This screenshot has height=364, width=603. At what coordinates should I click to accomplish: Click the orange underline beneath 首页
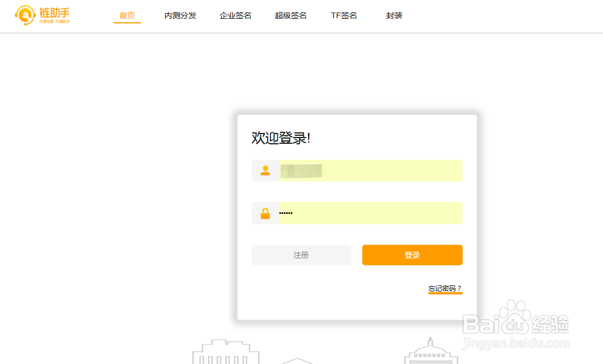coord(127,22)
